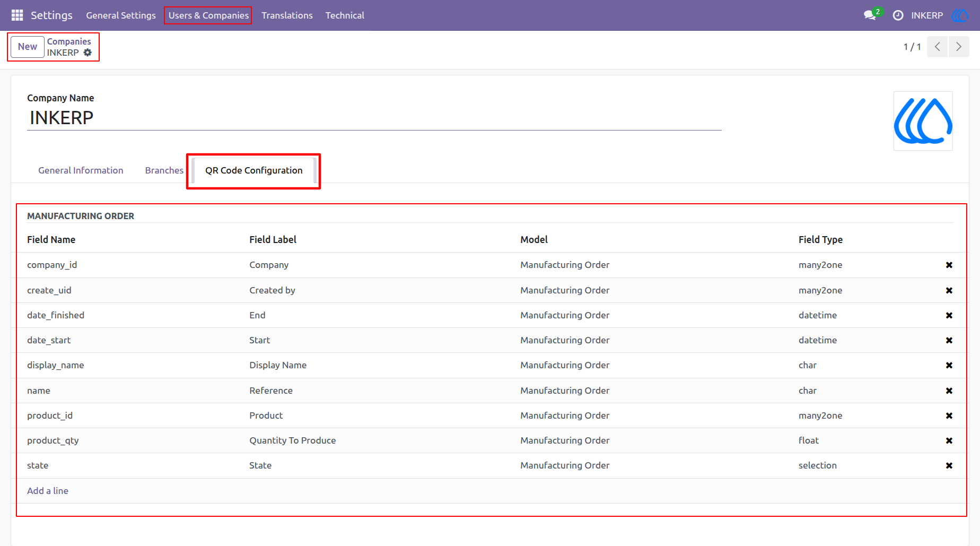Click the selection field type cell
This screenshot has width=980, height=546.
pyautogui.click(x=818, y=465)
